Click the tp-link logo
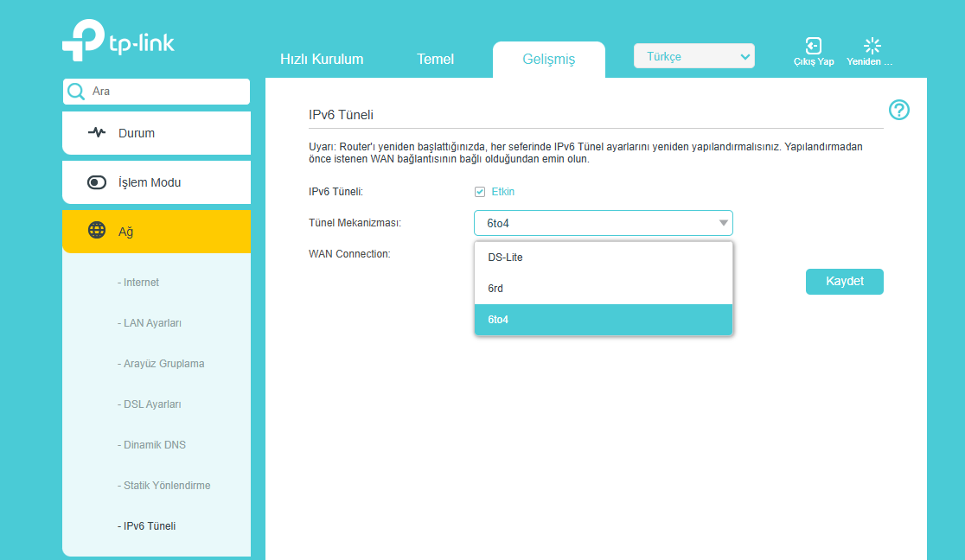Viewport: 965px width, 560px height. point(118,40)
